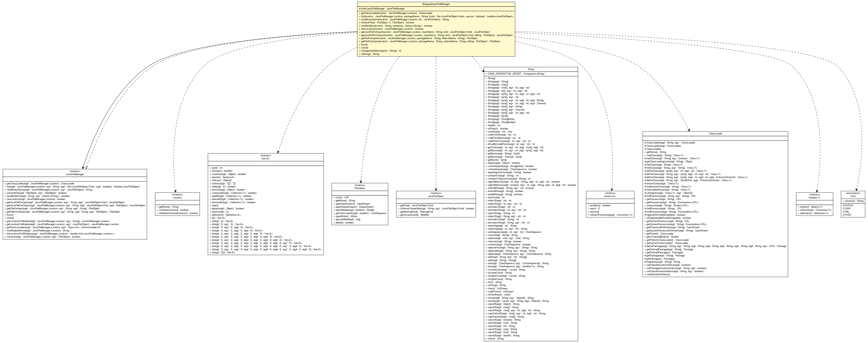
Task: Click inferBinaryName(location...) in WrappedJavaFileManager
Action: click(404, 20)
